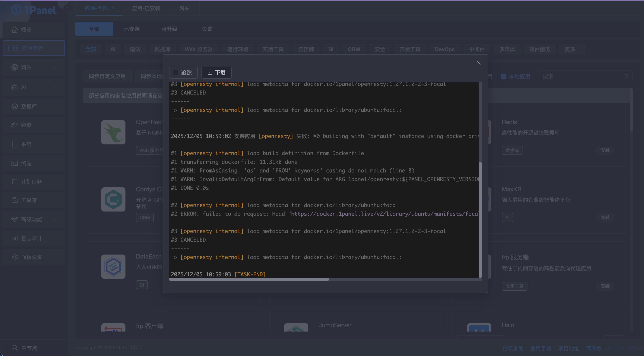This screenshot has width=644, height=356.
Task: Open 日志审计 log audit icon
Action: pos(14,239)
